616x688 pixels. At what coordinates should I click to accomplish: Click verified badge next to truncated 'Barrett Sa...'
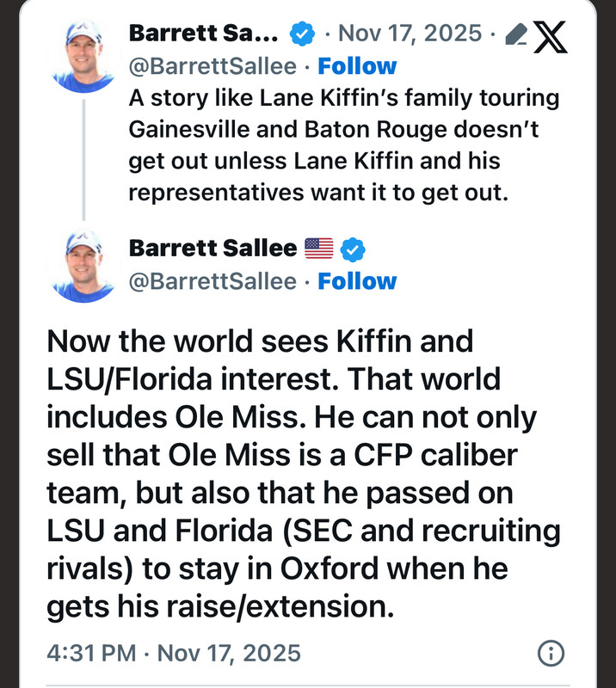click(x=300, y=34)
